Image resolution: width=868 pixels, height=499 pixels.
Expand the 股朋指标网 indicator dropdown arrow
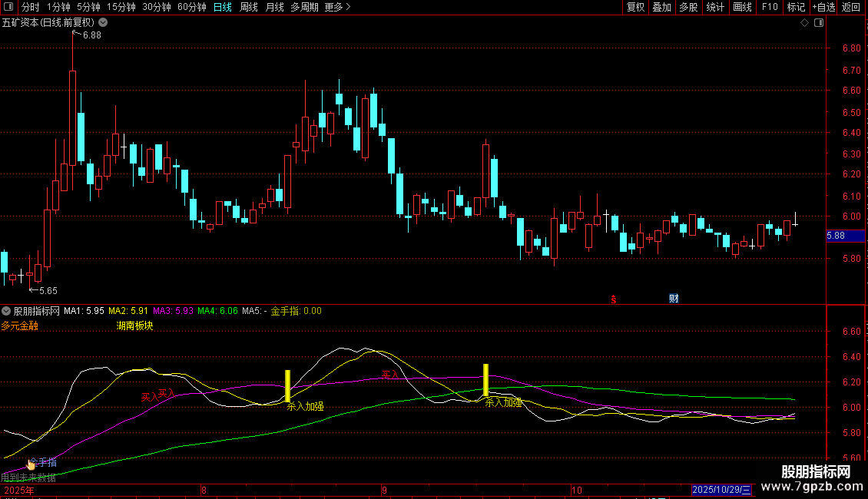point(6,311)
